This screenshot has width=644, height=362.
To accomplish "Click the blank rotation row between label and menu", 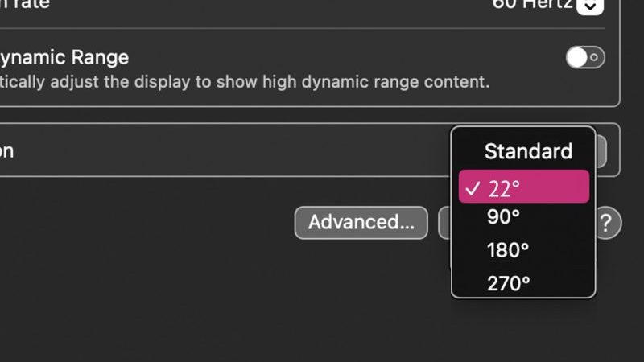I will click(230, 150).
